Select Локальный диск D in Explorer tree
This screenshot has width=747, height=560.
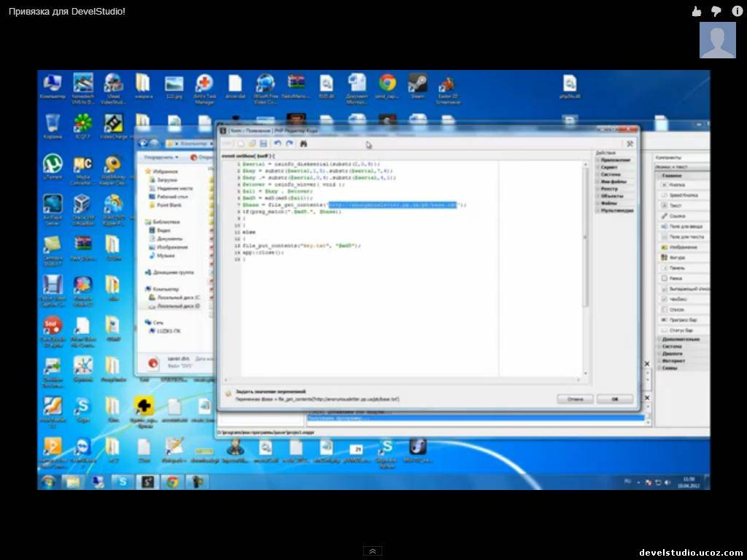pos(177,306)
